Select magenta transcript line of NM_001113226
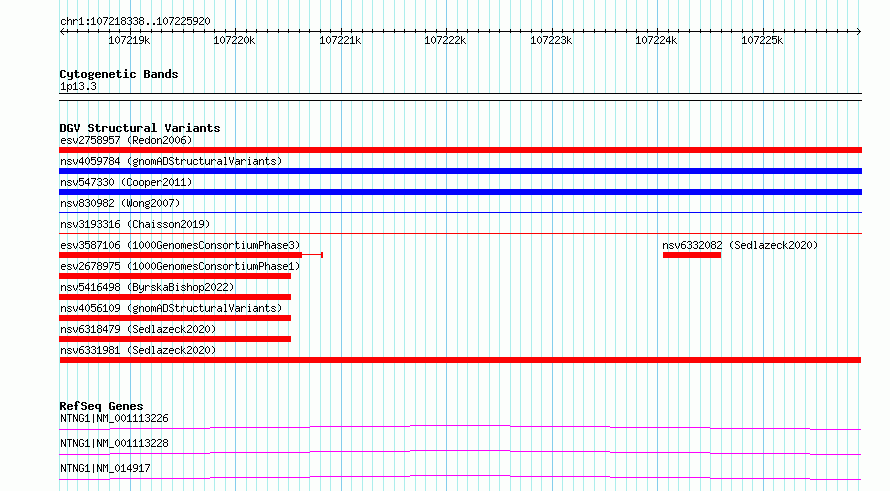This screenshot has height=491, width=890. tap(460, 427)
